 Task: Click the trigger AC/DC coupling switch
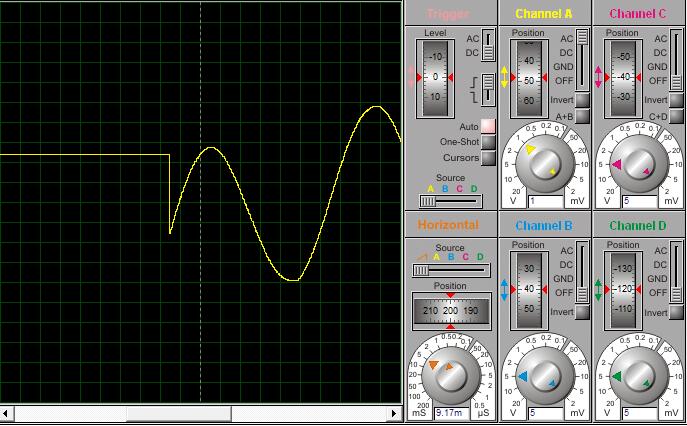(488, 45)
